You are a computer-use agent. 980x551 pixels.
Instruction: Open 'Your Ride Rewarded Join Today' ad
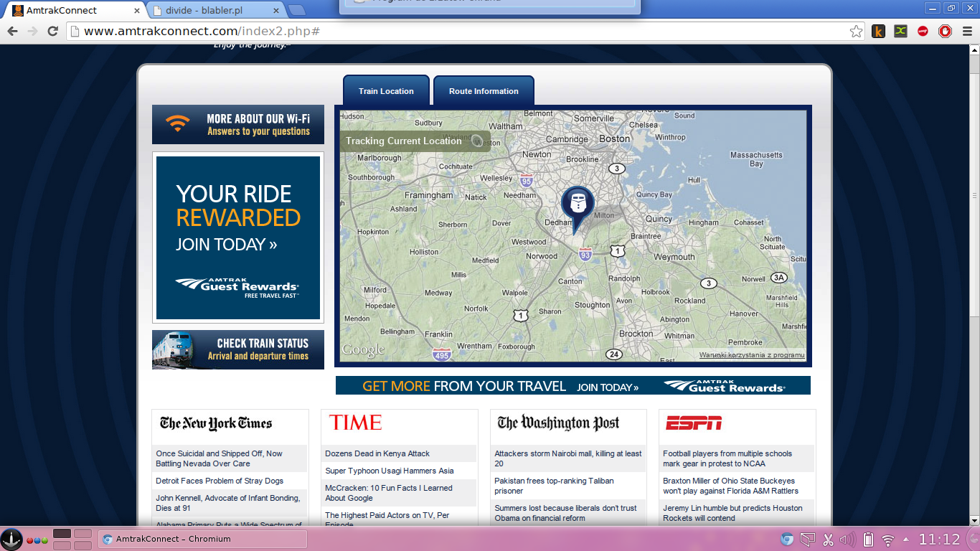click(238, 237)
